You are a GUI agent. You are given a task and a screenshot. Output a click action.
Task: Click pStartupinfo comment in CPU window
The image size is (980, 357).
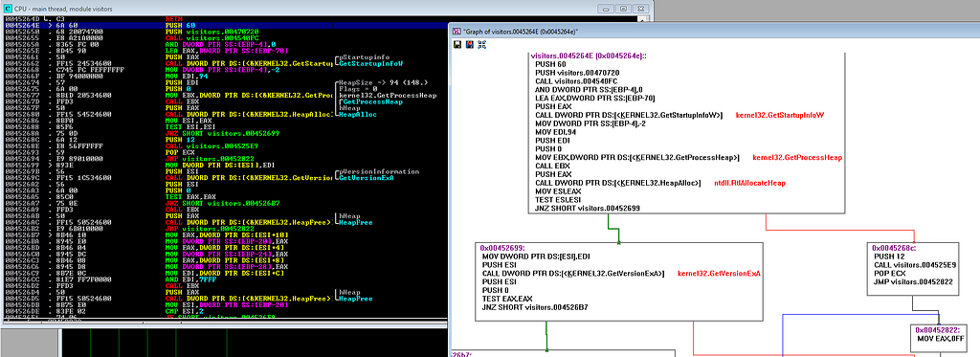(x=364, y=57)
